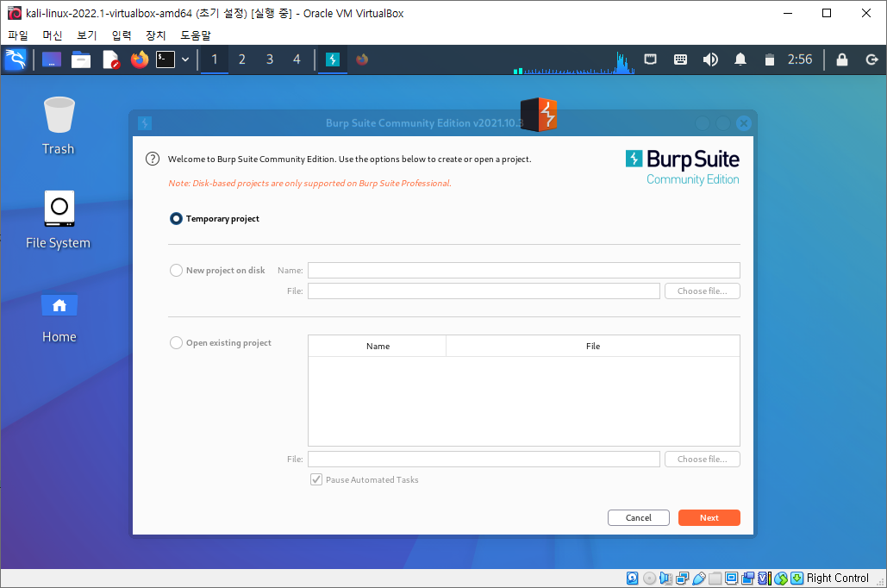The height and width of the screenshot is (588, 887).
Task: Click the orange Next button
Action: [709, 518]
